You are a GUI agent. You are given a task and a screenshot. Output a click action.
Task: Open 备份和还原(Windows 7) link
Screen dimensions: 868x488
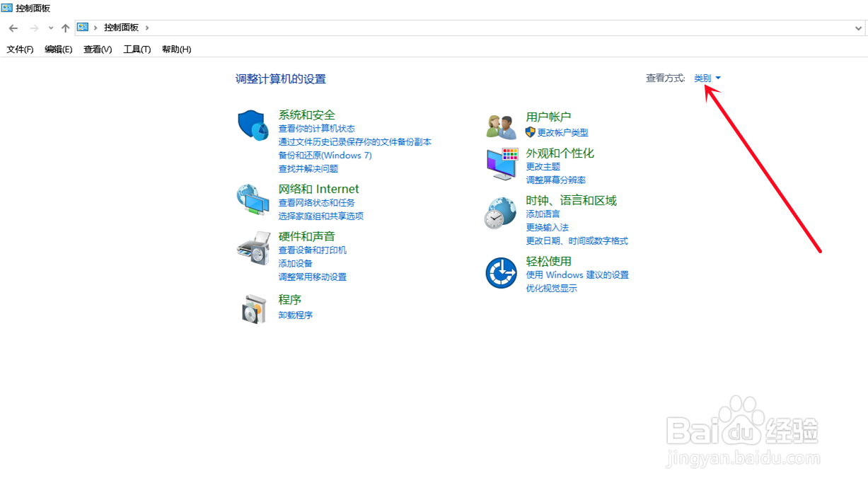(325, 156)
